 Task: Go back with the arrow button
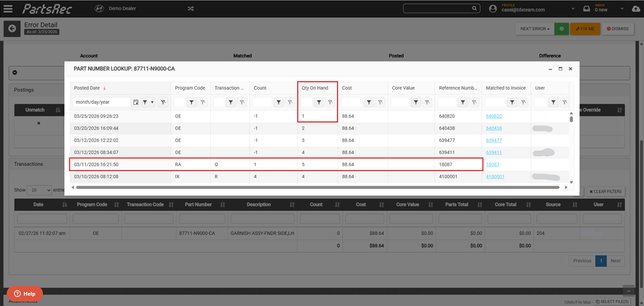point(12,28)
